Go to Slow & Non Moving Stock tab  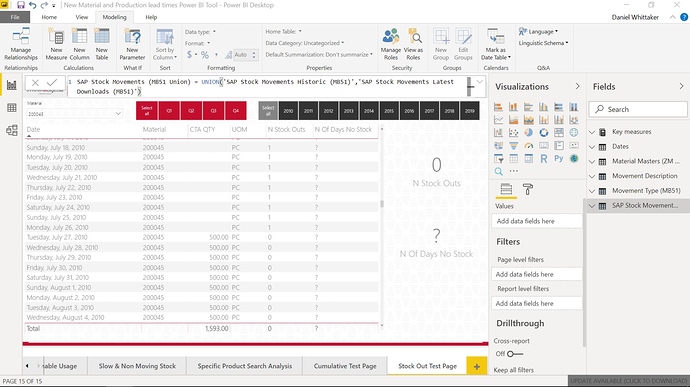pyautogui.click(x=137, y=366)
